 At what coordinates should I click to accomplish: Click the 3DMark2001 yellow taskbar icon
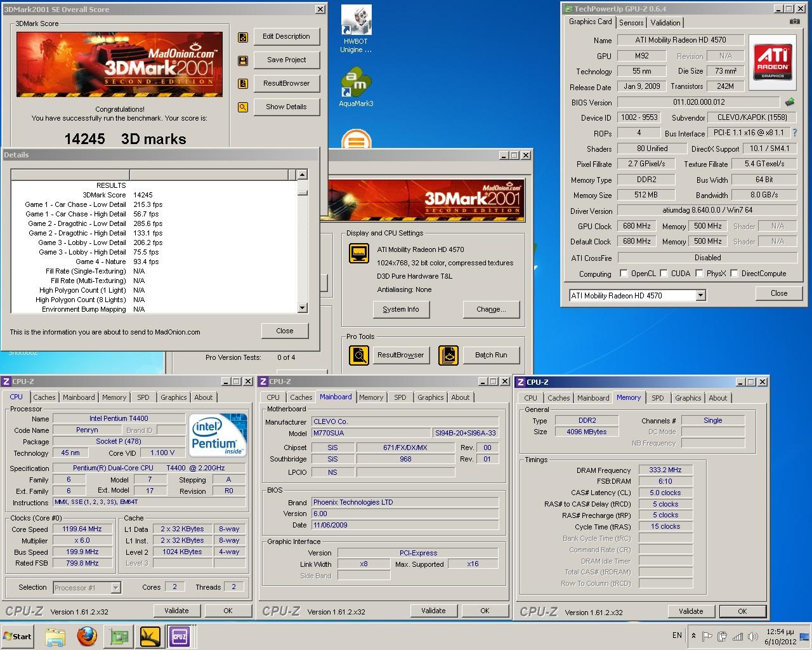tap(150, 636)
